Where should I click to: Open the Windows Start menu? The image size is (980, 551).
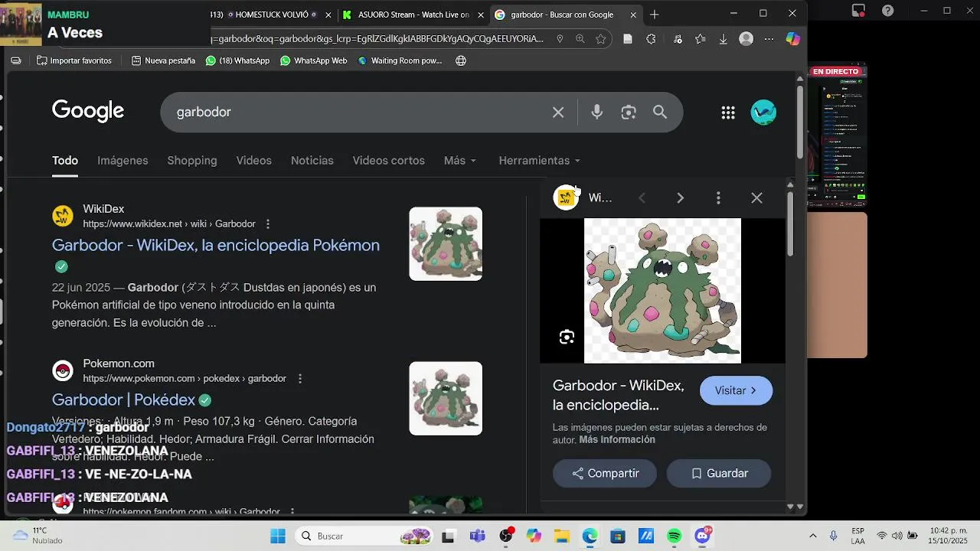(x=277, y=536)
